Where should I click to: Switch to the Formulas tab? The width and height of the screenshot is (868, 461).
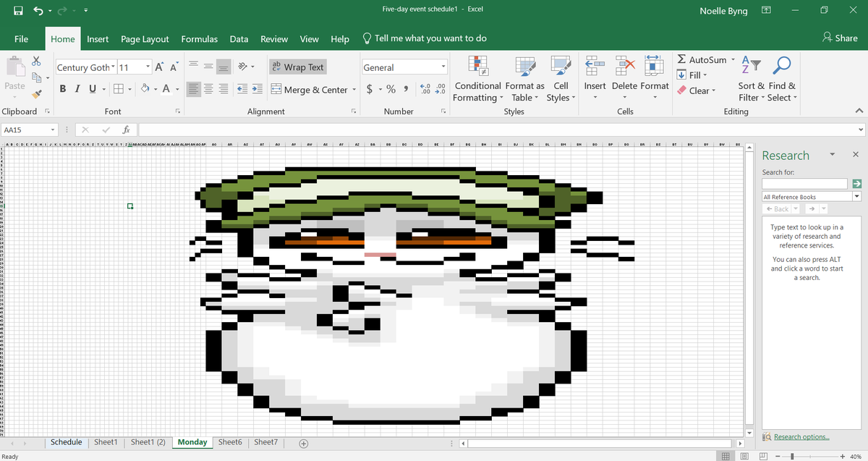200,39
